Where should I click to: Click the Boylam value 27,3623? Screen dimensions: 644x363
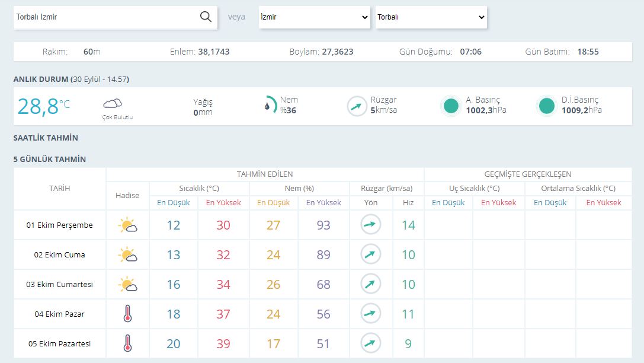tap(338, 52)
